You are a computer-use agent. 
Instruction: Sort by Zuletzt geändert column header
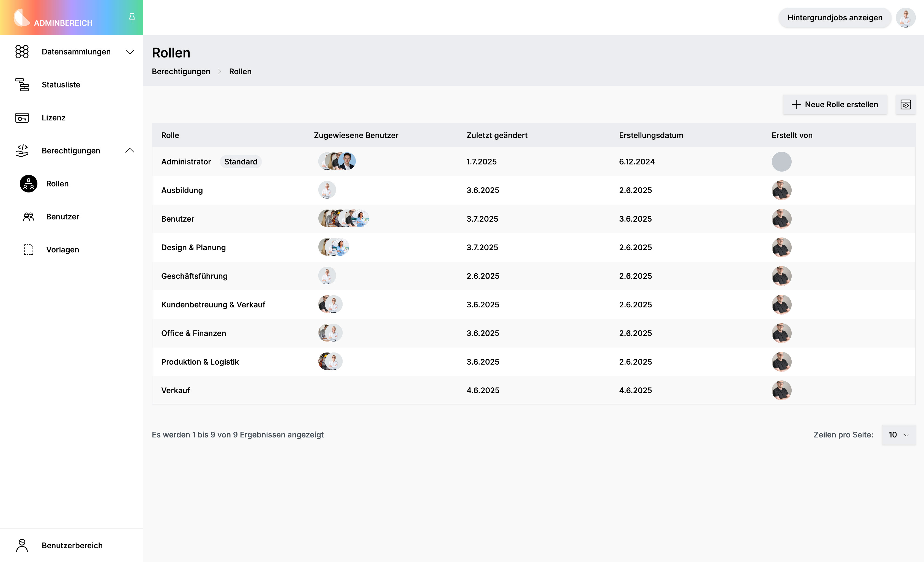(x=497, y=135)
